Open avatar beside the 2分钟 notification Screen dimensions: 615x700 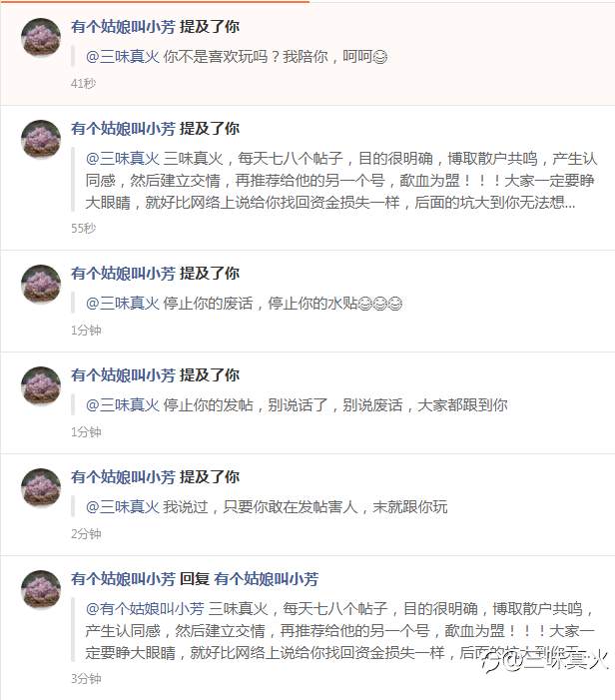41,487
